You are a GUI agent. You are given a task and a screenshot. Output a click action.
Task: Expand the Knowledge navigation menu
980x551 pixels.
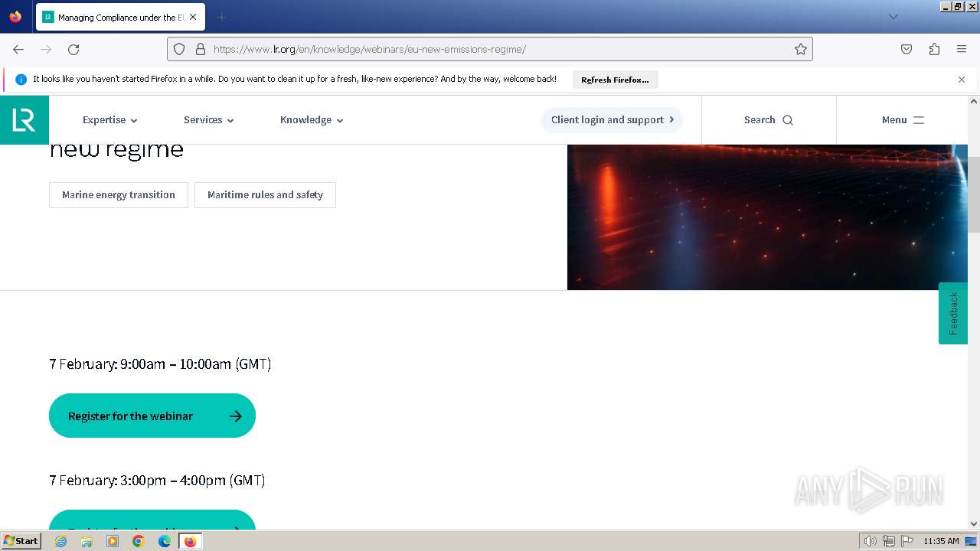[312, 120]
